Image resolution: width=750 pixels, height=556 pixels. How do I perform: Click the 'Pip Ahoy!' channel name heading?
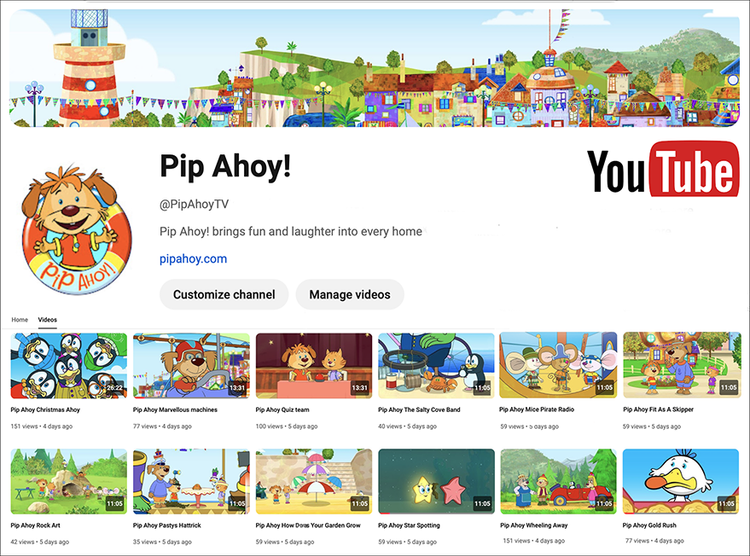click(225, 167)
